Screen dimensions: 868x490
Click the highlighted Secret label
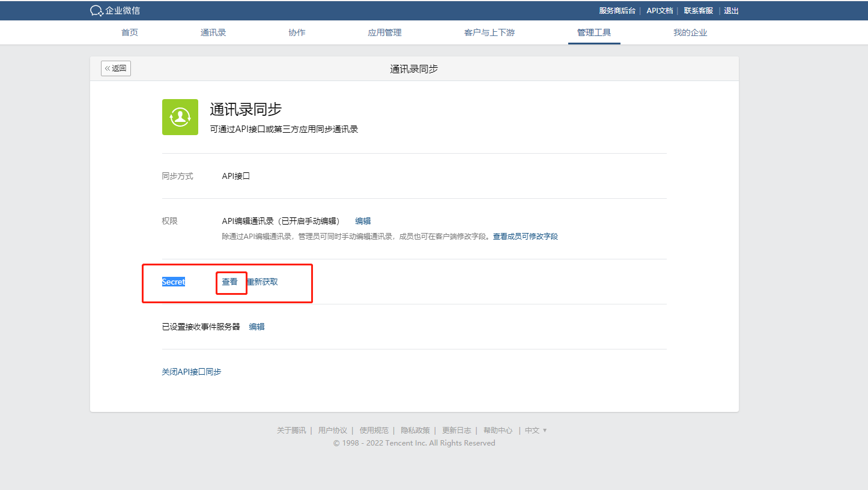point(174,282)
